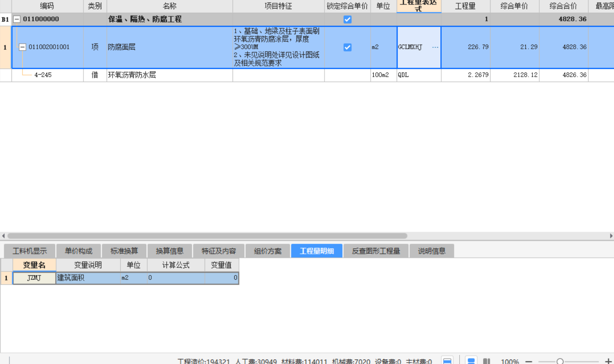Open the 换算信息 tab
Viewport: 614px width, 364px height.
point(170,251)
